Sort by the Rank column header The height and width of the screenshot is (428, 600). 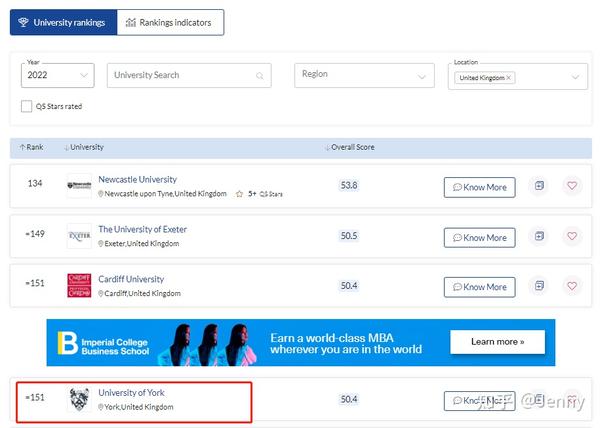(x=31, y=147)
